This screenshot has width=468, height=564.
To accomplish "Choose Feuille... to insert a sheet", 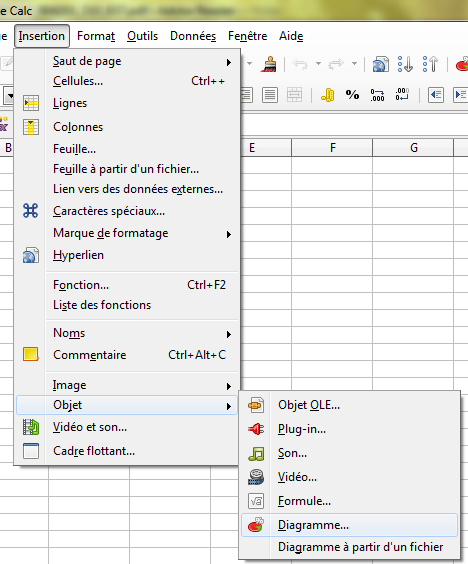I will tap(127, 149).
